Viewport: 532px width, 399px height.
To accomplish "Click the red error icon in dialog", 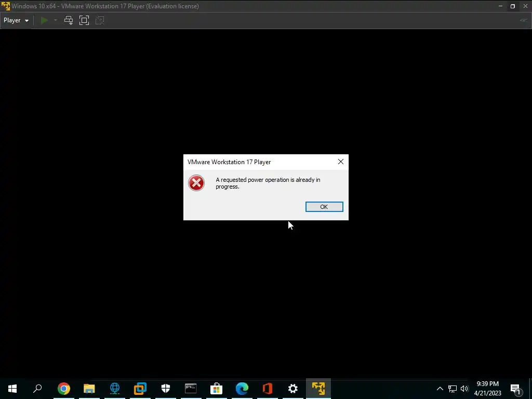I will pyautogui.click(x=196, y=183).
